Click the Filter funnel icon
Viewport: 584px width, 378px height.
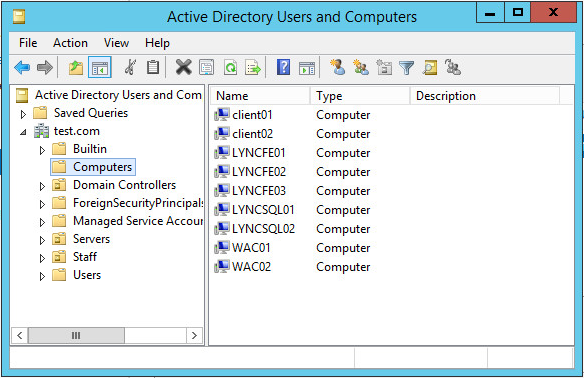[x=406, y=68]
